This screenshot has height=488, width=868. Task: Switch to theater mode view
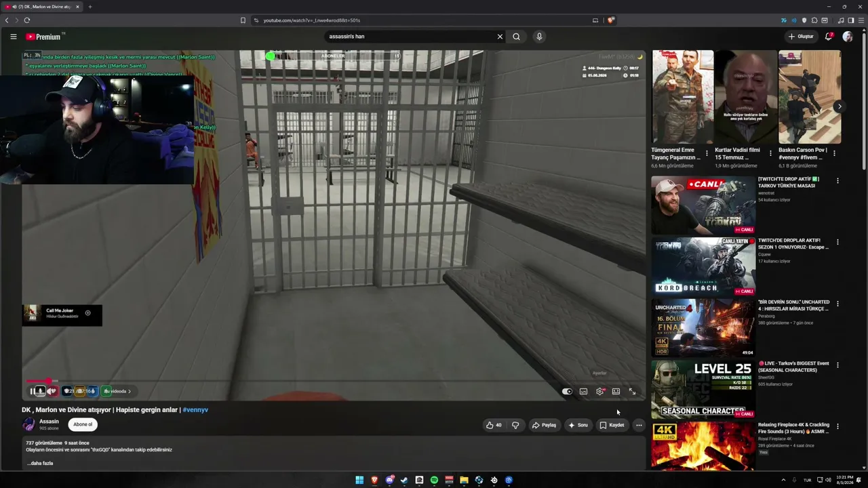pos(616,391)
